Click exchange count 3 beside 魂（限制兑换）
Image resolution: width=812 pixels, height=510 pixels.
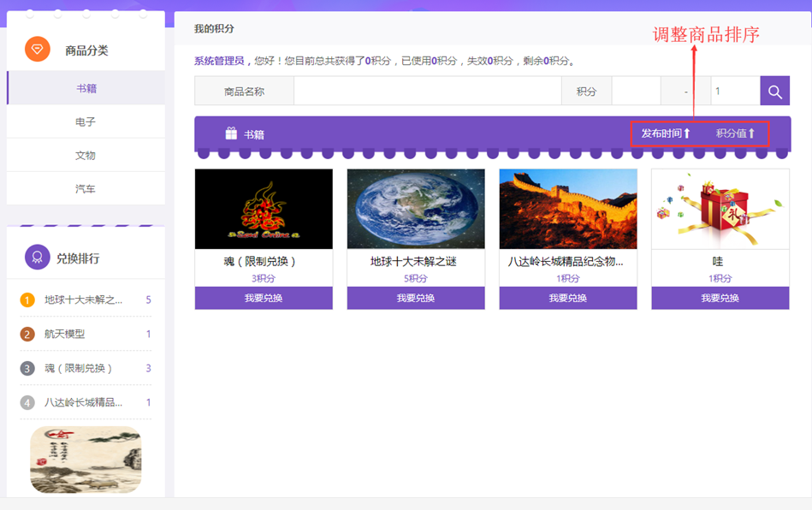point(149,368)
